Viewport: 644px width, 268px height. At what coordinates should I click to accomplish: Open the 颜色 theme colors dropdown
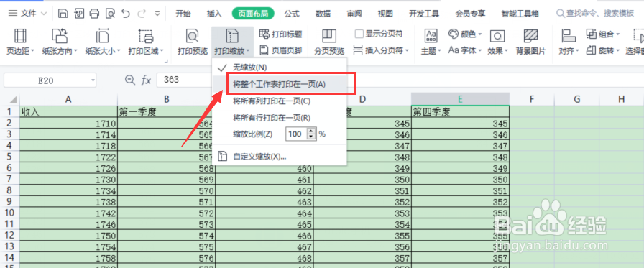465,34
